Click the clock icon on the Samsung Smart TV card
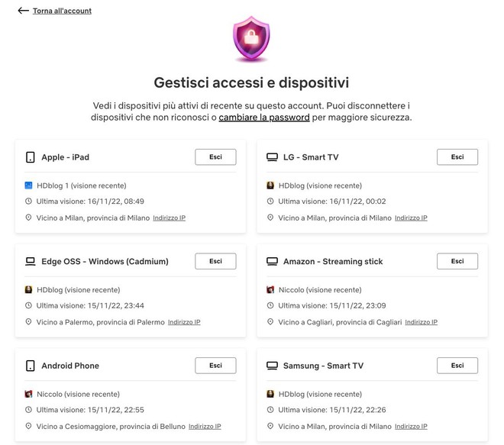 [x=270, y=410]
